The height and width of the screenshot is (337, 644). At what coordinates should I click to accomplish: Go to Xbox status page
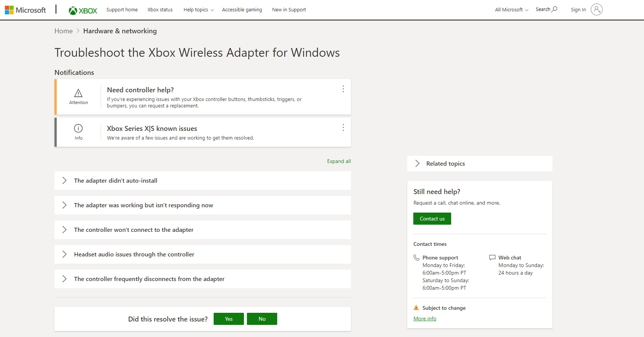point(160,10)
